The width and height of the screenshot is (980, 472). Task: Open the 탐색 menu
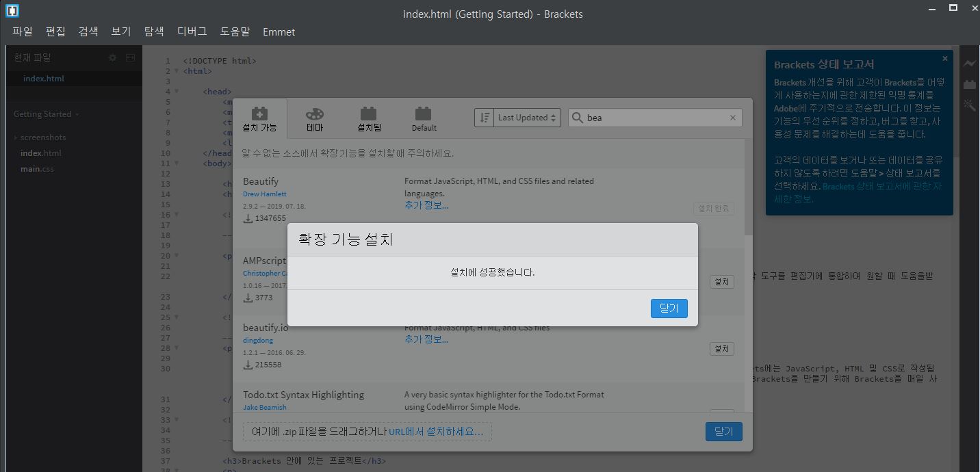tap(154, 31)
